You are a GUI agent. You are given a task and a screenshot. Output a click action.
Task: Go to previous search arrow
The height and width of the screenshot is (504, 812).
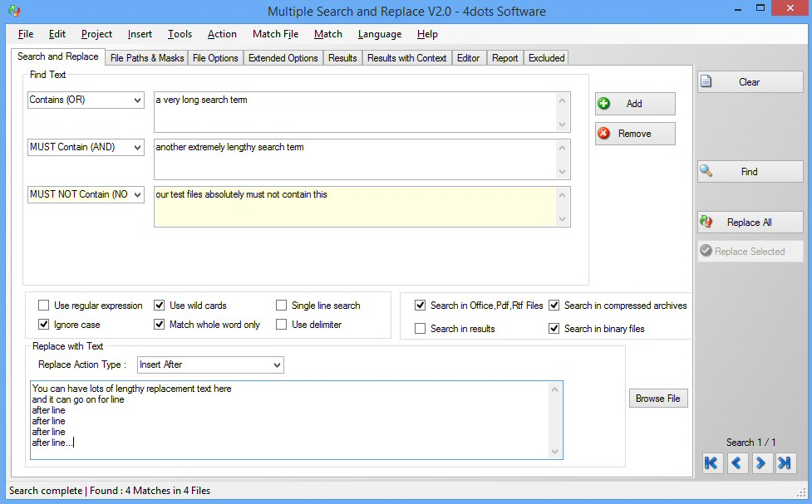(737, 463)
